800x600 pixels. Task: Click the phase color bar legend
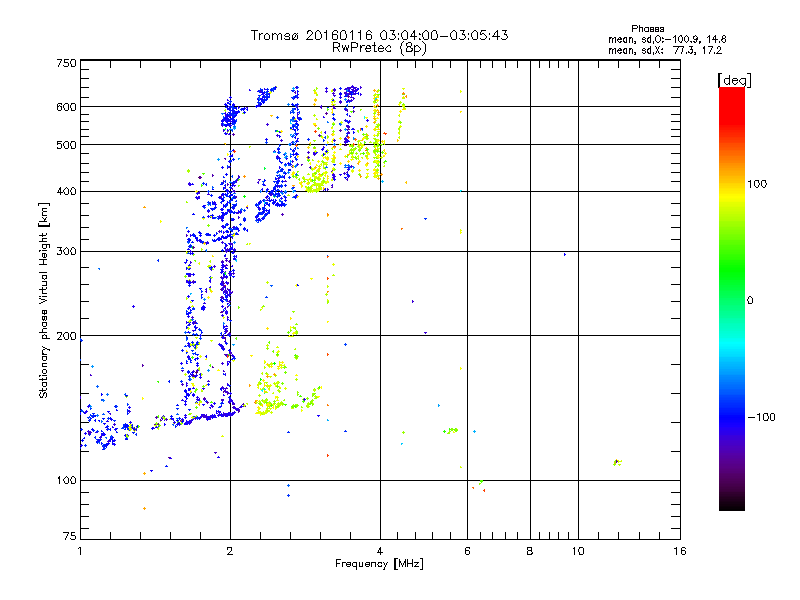732,298
